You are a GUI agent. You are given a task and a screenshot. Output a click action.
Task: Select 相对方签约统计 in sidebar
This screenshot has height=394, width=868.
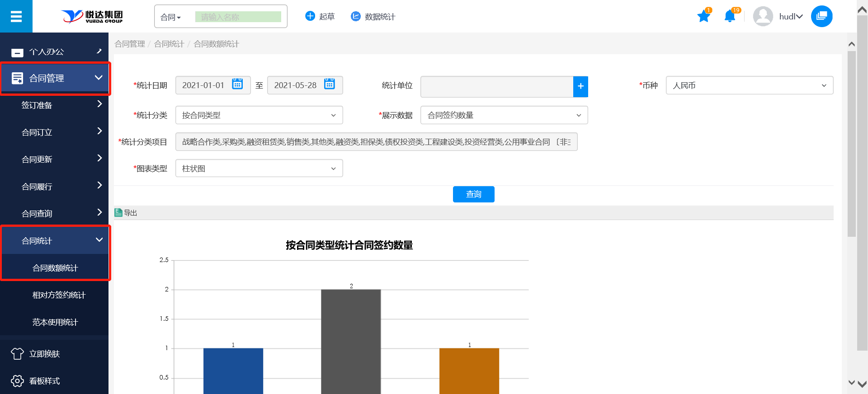click(x=59, y=295)
